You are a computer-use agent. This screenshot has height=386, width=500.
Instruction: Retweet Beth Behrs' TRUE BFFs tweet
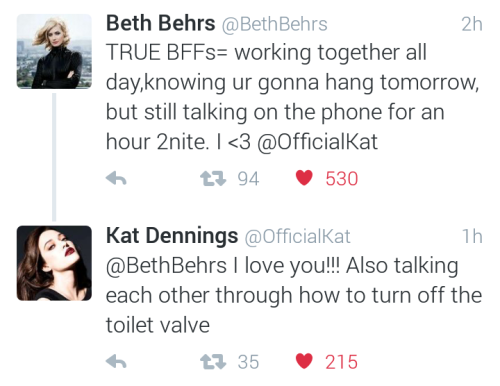[213, 178]
